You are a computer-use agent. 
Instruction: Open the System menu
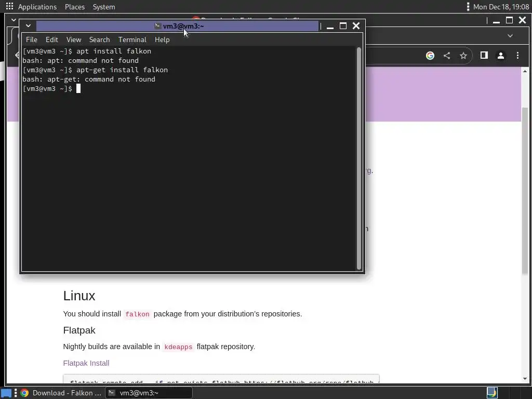pos(104,7)
